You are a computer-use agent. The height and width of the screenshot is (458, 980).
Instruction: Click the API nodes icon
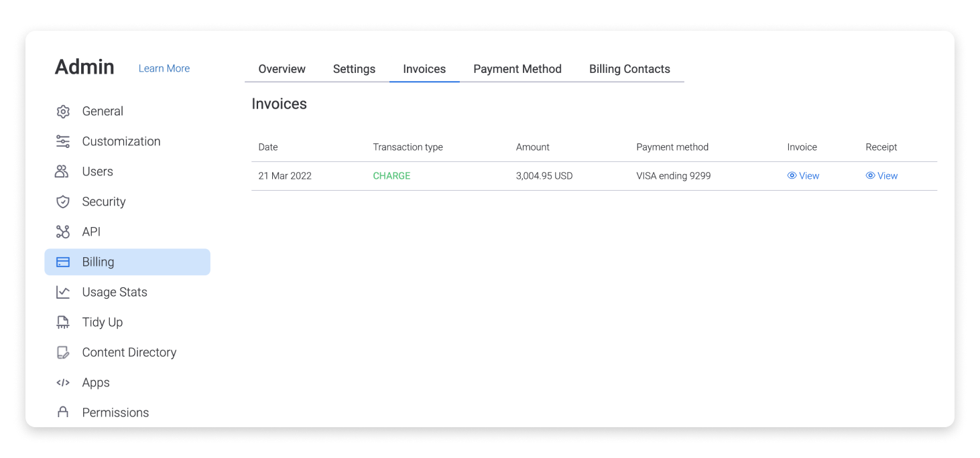(x=63, y=232)
